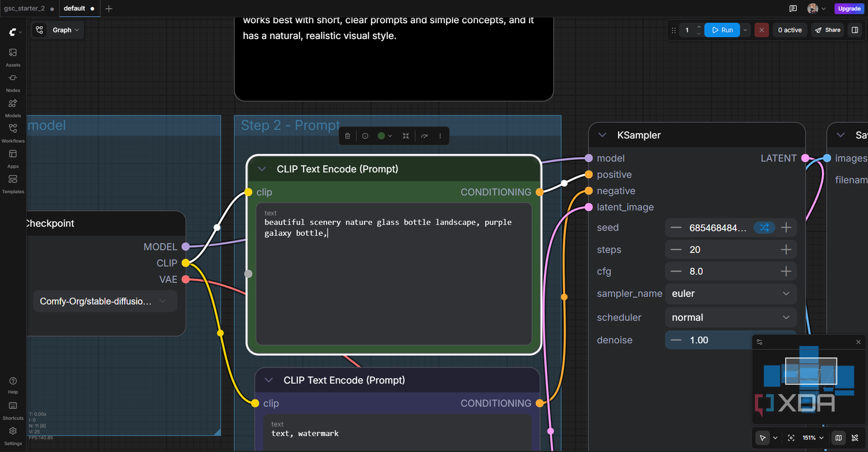The image size is (868, 452).
Task: Toggle link visibility icon in bottom-right toolbar
Action: (x=855, y=438)
